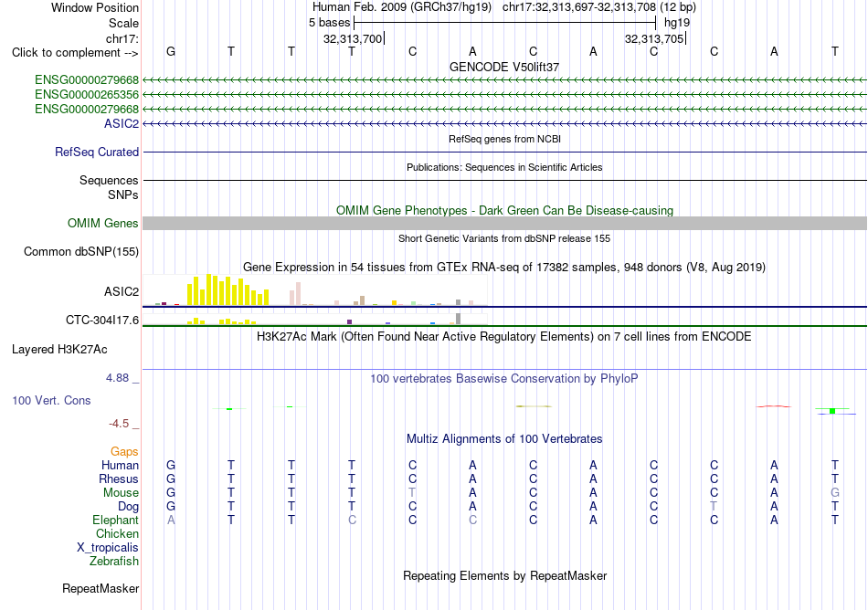Click the 'Click to complement -->' label
This screenshot has width=868, height=610.
coord(75,53)
